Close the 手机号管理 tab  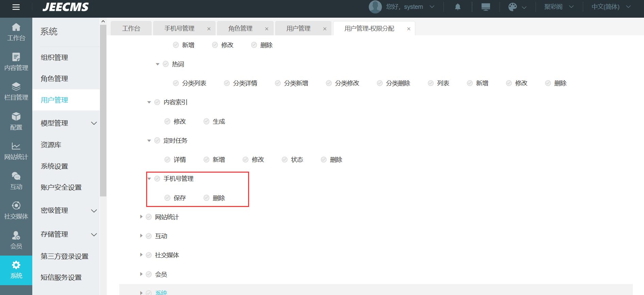[209, 29]
